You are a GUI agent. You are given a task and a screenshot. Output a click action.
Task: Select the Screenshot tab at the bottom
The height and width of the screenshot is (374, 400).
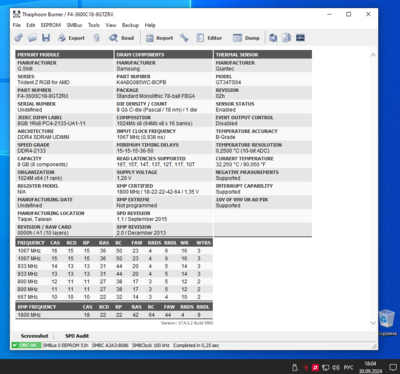click(34, 336)
